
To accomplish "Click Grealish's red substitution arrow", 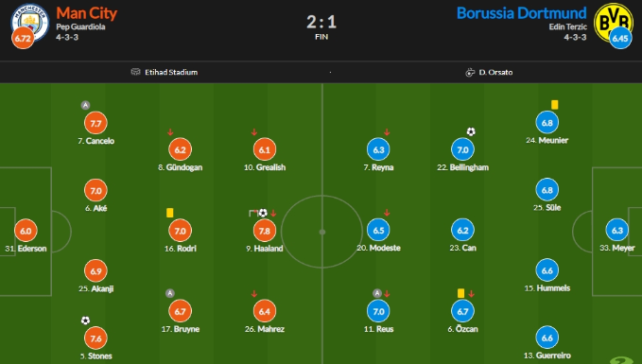I will [x=254, y=132].
